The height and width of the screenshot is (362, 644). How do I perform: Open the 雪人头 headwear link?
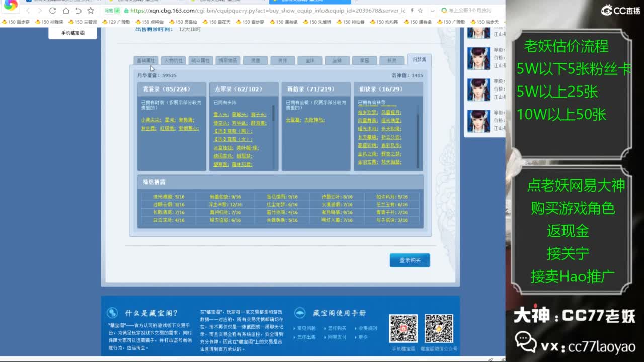point(221,115)
